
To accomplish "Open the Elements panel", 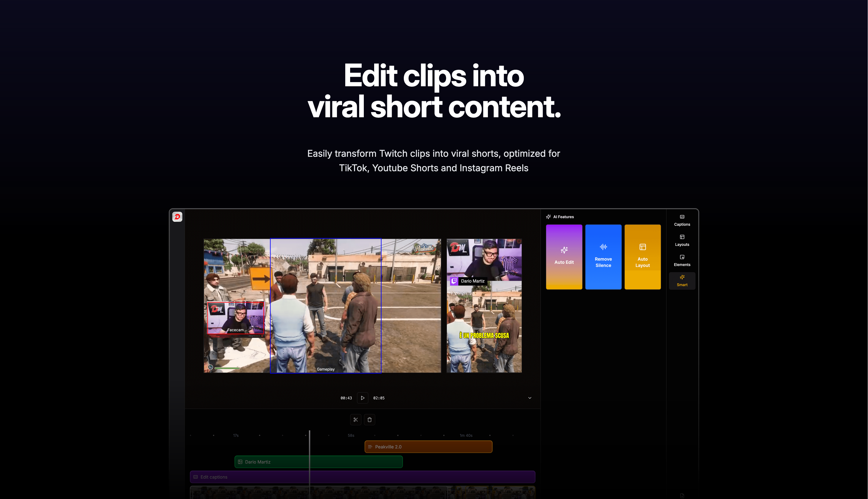I will [x=682, y=261].
